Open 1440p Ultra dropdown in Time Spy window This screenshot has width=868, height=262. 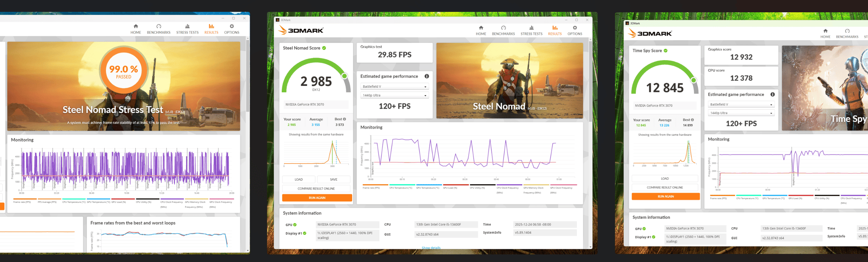pos(741,113)
